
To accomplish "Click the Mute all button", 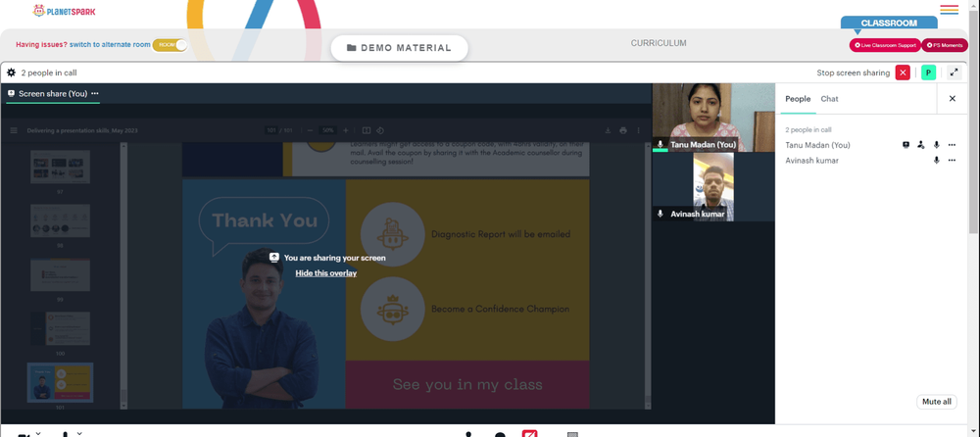I will [936, 402].
